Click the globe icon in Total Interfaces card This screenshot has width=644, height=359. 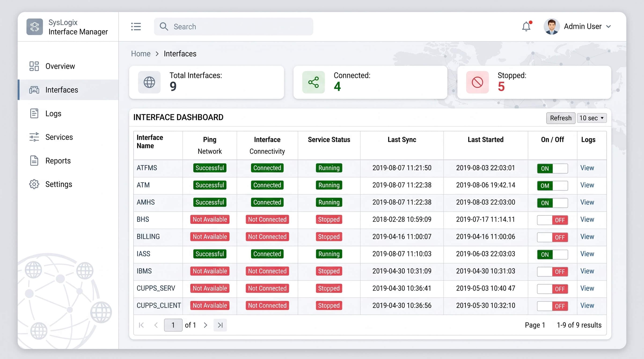(149, 82)
